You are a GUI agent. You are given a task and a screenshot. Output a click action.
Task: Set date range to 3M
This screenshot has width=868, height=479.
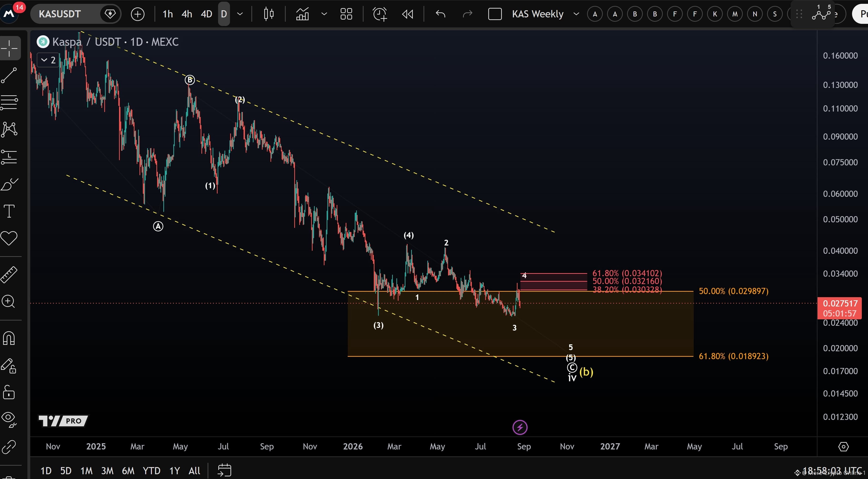pos(107,471)
